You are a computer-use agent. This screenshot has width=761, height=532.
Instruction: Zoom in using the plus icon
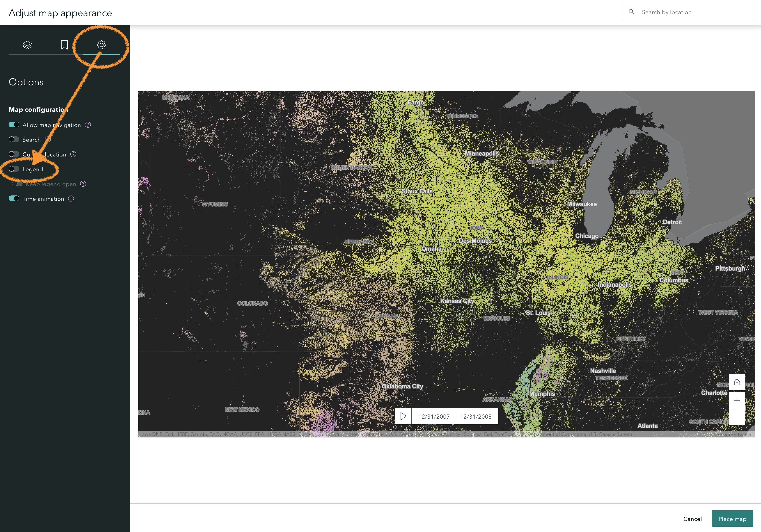[x=737, y=400]
